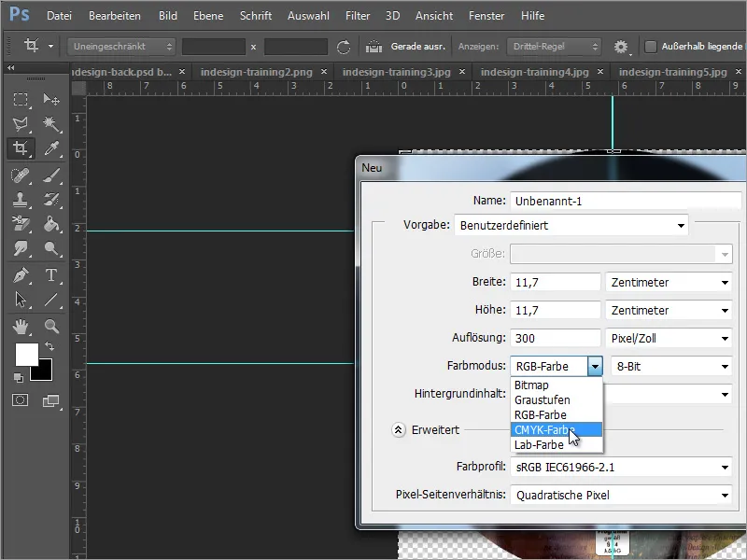Select the Move tool

51,99
